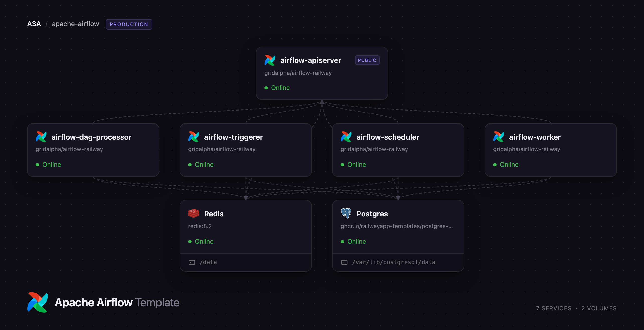Screen dimensions: 644x330
Task: Select the airflow-triggerer service title
Action: [233, 137]
